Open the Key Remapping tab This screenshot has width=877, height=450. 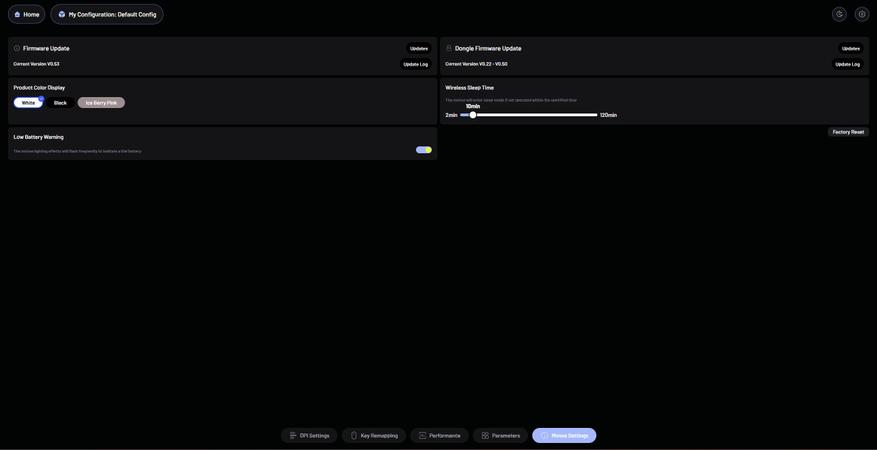click(x=374, y=435)
